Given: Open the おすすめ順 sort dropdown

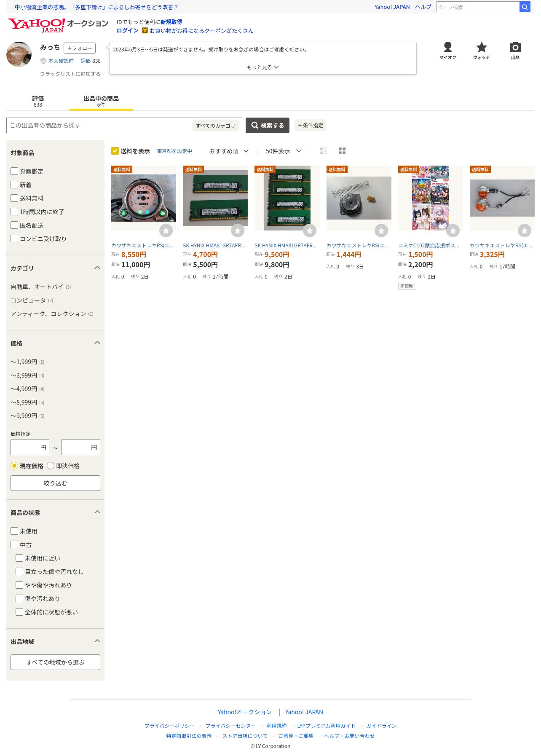Looking at the screenshot, I should point(229,151).
